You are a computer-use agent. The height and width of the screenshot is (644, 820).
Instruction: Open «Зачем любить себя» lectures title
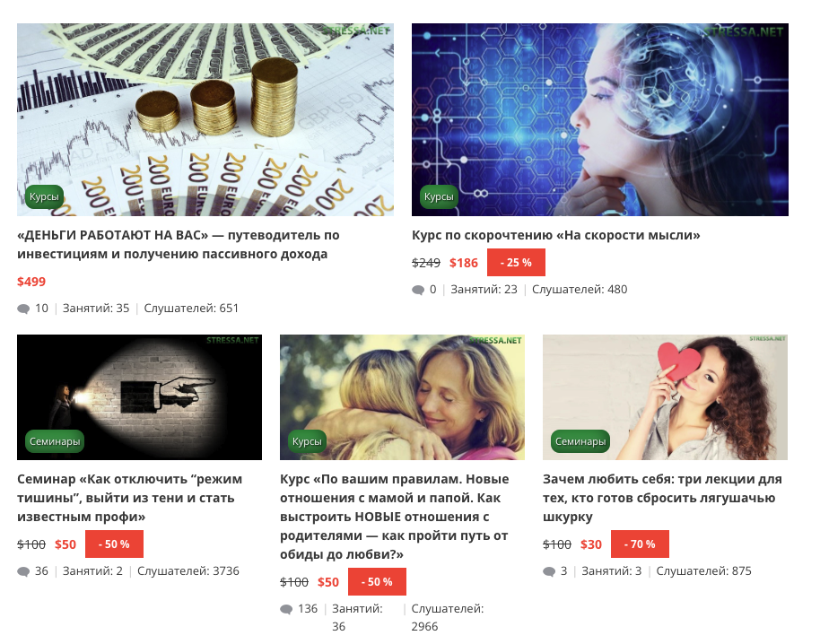coord(663,498)
